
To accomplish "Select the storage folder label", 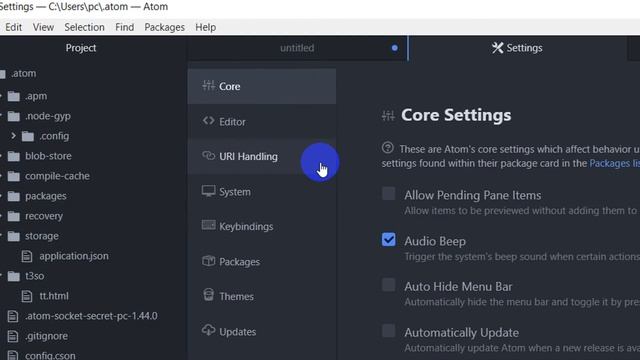I will tap(42, 236).
